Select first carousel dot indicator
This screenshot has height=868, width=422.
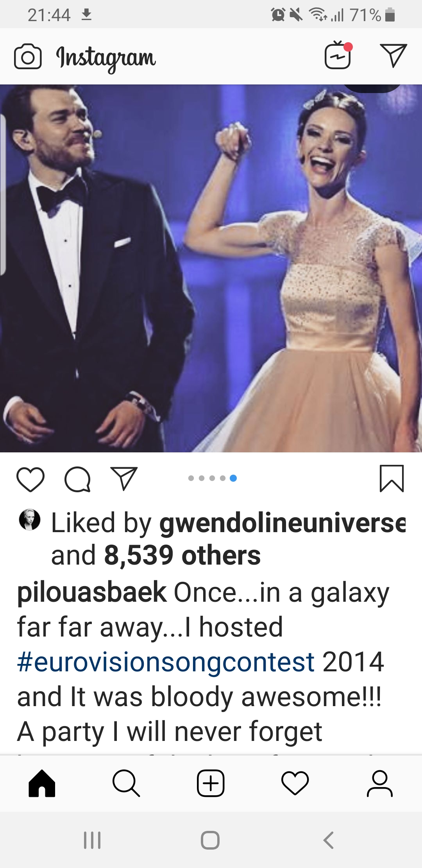click(191, 478)
